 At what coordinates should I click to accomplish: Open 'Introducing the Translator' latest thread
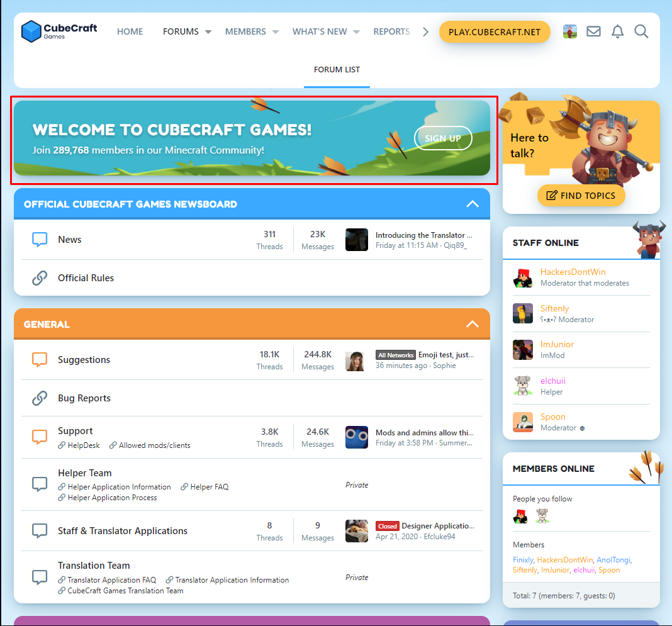tap(424, 235)
